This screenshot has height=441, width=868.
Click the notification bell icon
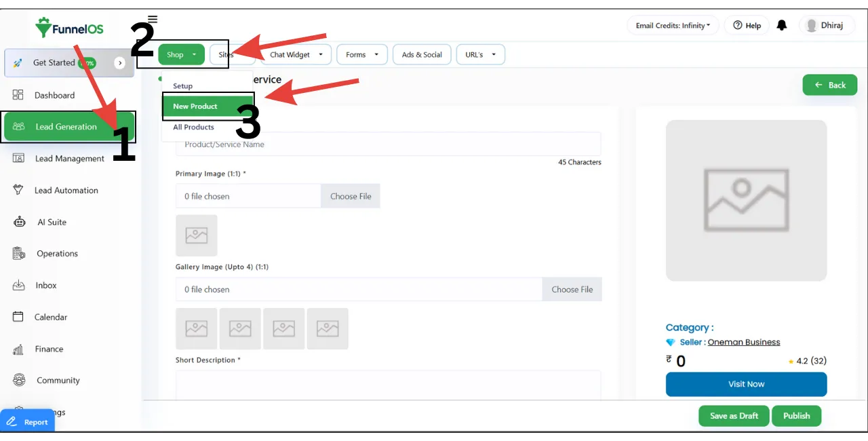coord(782,26)
